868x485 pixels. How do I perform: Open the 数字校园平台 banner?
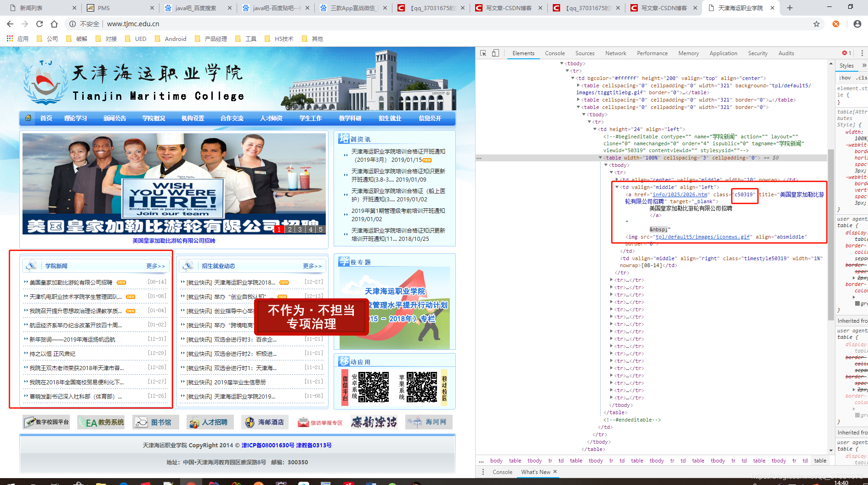(x=46, y=422)
